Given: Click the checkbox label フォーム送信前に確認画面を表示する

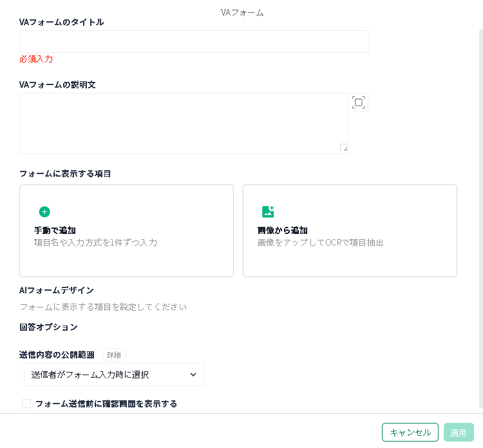Looking at the screenshot, I should point(106,404).
